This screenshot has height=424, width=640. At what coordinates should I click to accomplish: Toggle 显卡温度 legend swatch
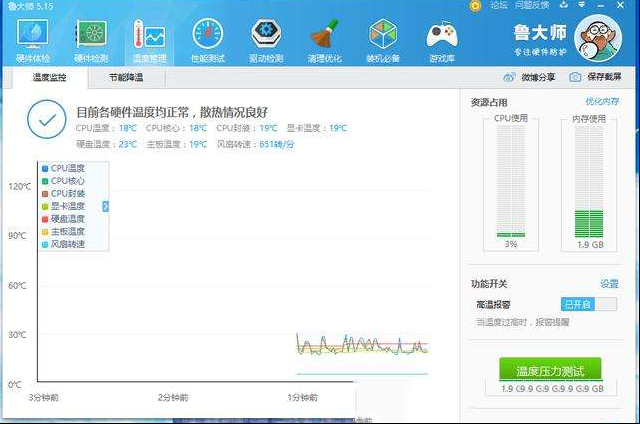(x=45, y=206)
